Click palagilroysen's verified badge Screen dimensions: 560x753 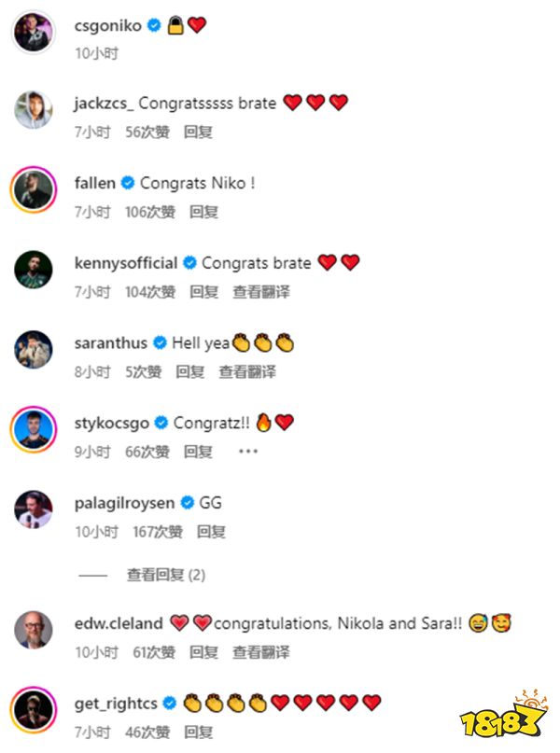[x=187, y=503]
